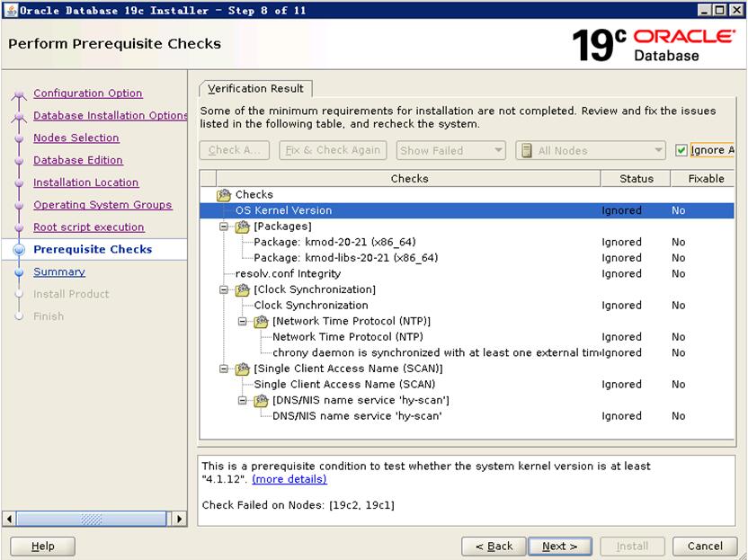Collapse the [DNS/NIS name service 'hy-scan'] node

pyautogui.click(x=243, y=400)
